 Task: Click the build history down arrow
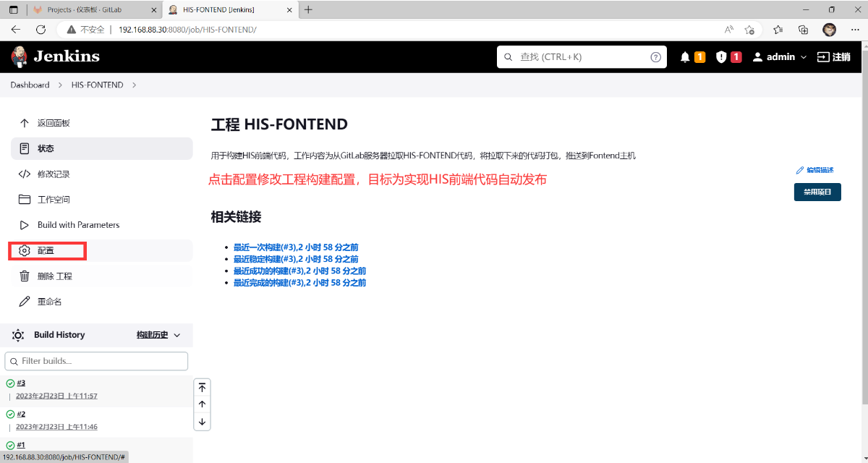click(x=202, y=422)
